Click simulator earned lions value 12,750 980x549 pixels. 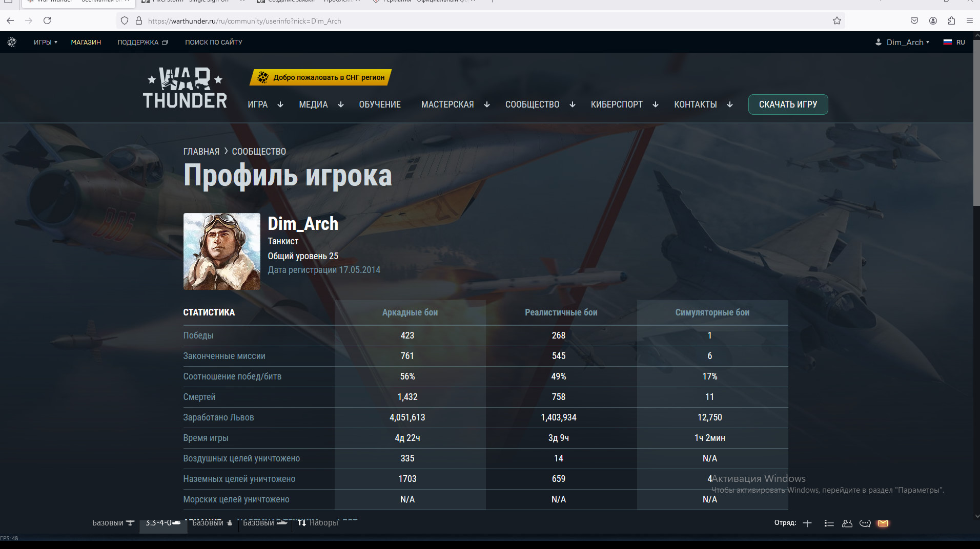710,417
